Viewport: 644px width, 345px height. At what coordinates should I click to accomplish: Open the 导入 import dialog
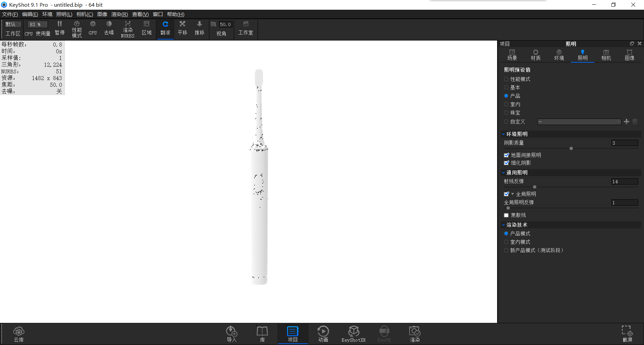[231, 333]
